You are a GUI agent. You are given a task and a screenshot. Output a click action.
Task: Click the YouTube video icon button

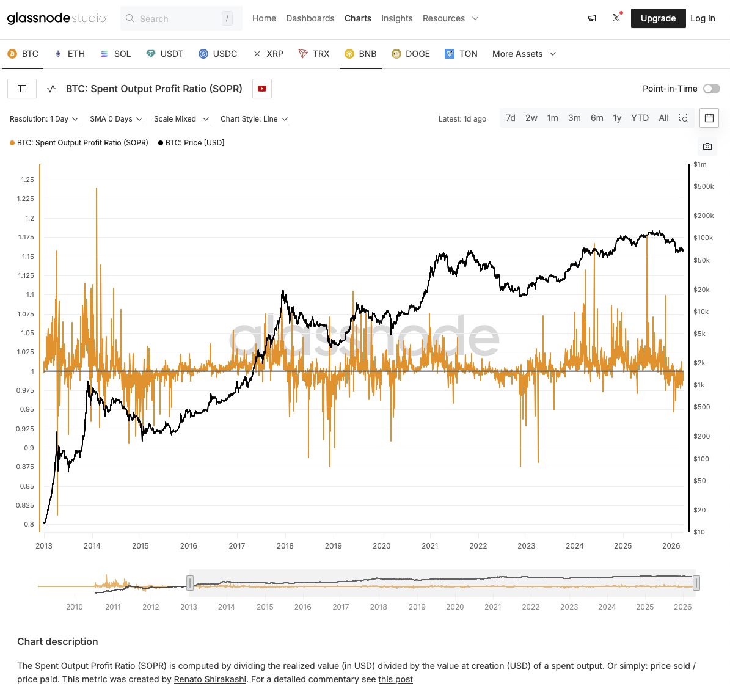point(262,89)
